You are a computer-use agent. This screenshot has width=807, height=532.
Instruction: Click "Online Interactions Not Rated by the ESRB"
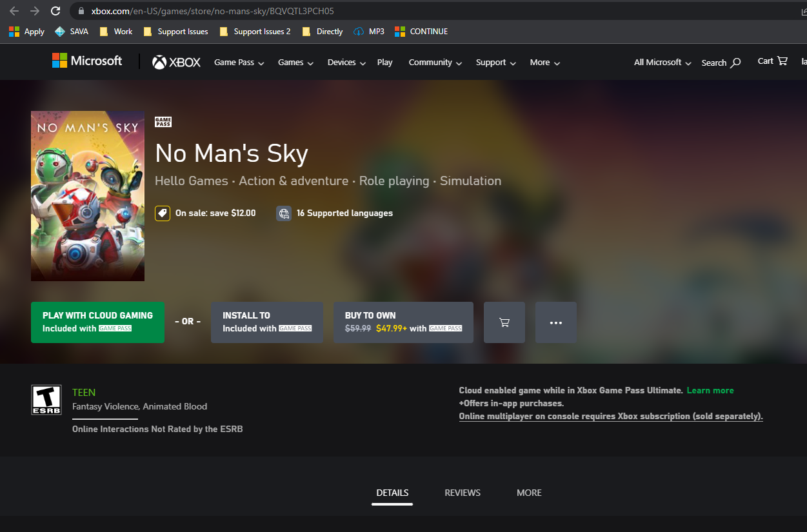(x=157, y=429)
